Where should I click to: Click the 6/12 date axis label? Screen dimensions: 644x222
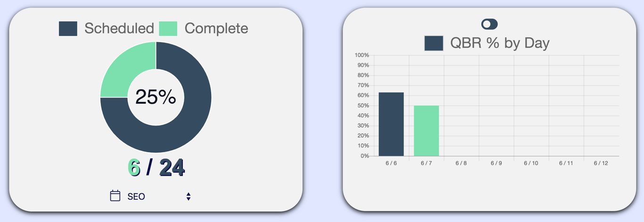[x=601, y=163]
